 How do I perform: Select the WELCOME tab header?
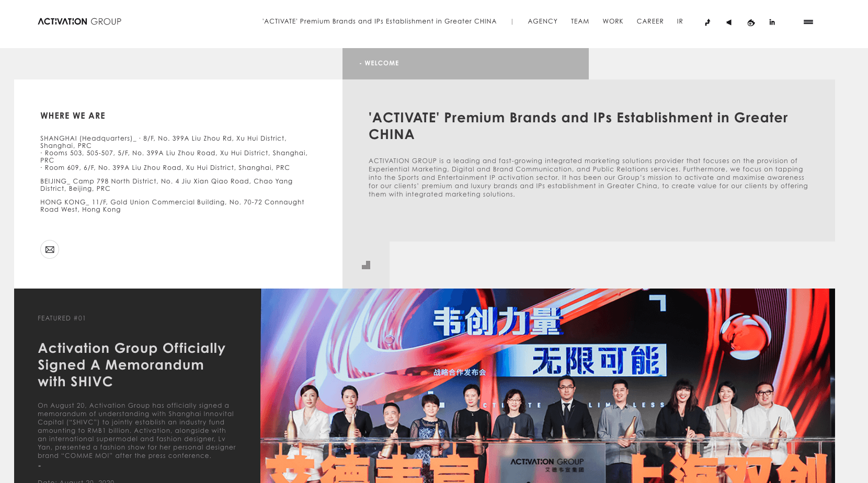coord(465,63)
